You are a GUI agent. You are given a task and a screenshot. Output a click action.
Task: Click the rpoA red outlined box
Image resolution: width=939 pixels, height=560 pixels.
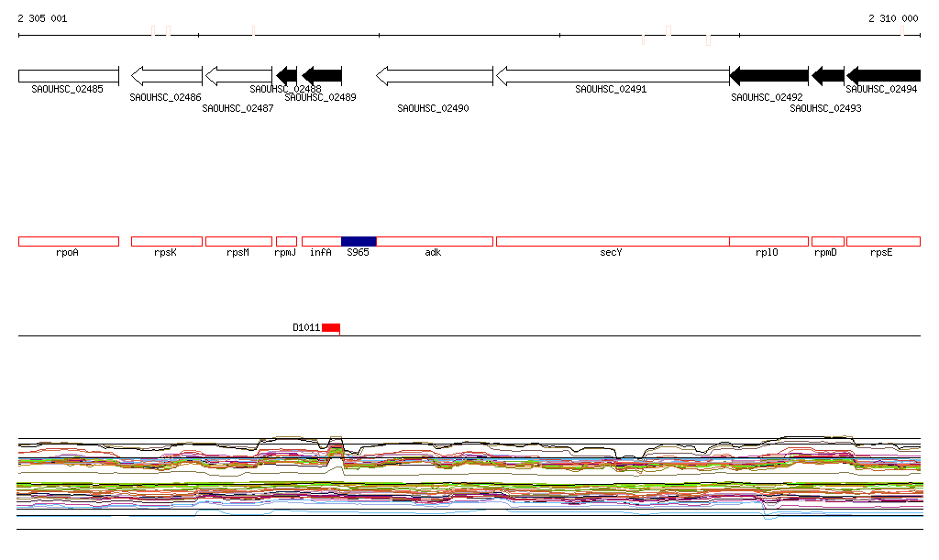pyautogui.click(x=69, y=242)
